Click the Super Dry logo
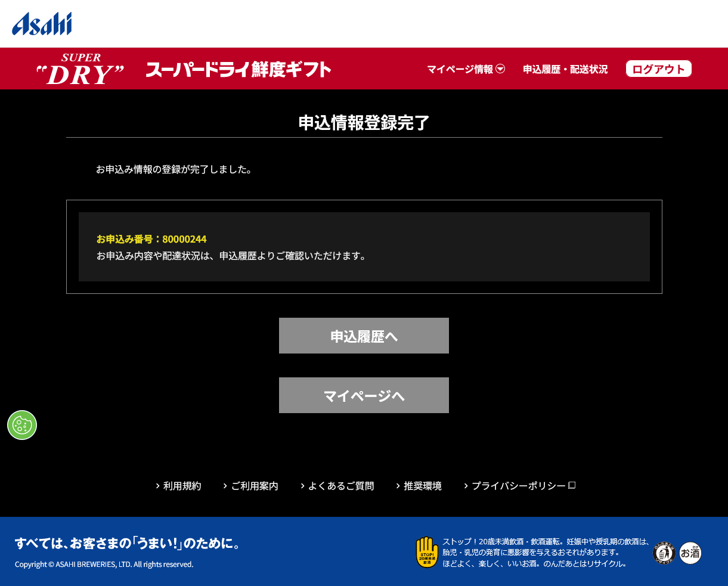 (x=80, y=69)
